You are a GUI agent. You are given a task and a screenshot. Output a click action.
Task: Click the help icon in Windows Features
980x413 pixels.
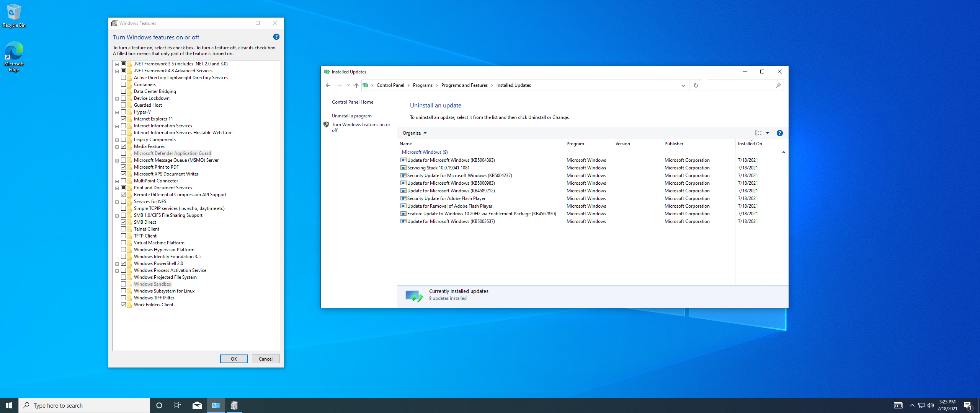click(x=276, y=37)
